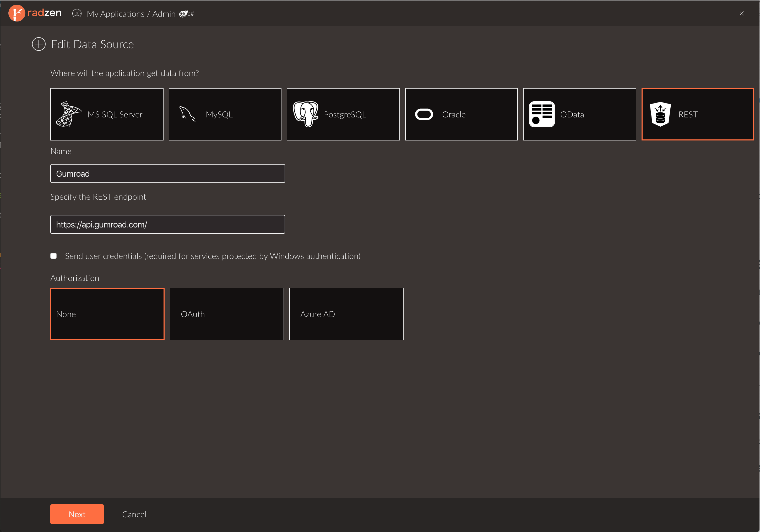
Task: Edit the REST endpoint URL field
Action: coord(167,224)
